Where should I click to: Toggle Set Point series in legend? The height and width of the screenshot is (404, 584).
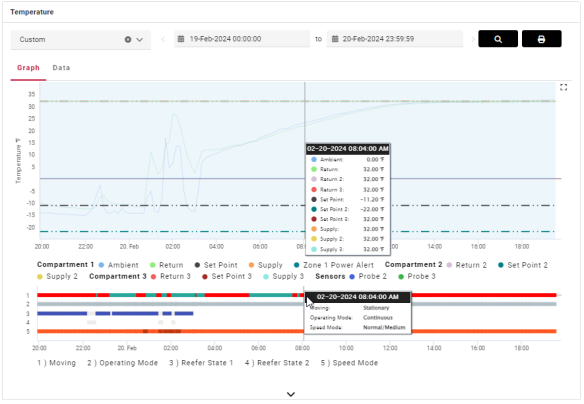[x=216, y=265]
